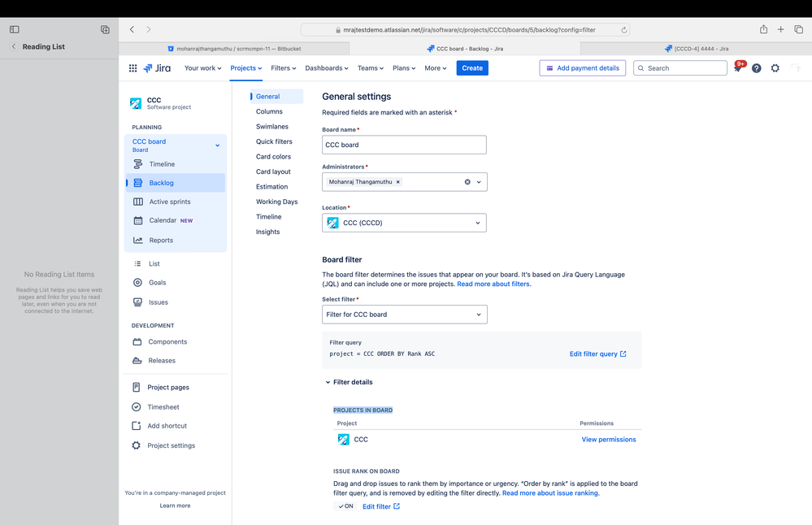
Task: Disable the issue rank ON toggle
Action: (x=344, y=505)
